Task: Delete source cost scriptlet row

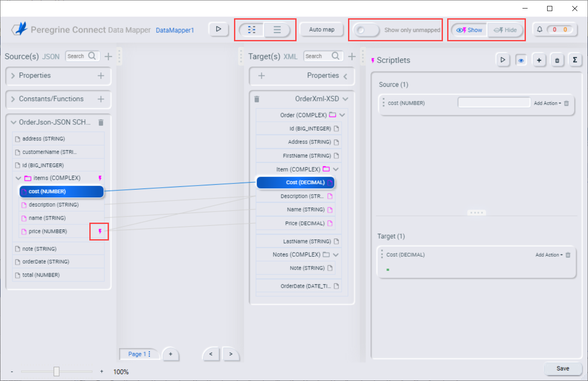Action: (x=566, y=103)
